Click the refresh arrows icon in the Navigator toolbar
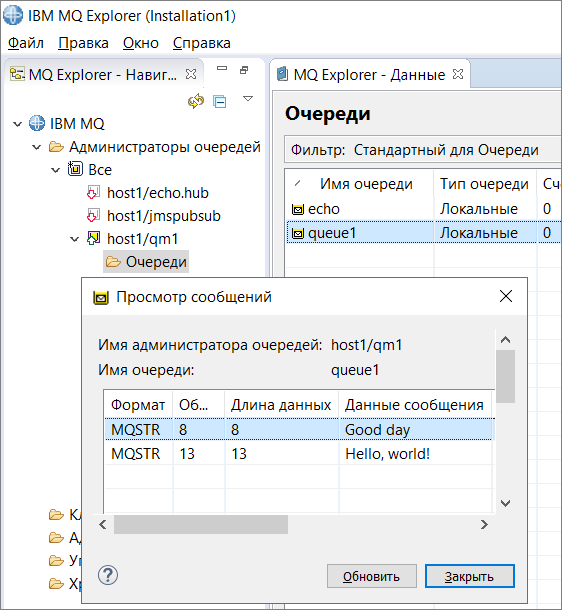563x611 pixels. click(x=196, y=101)
